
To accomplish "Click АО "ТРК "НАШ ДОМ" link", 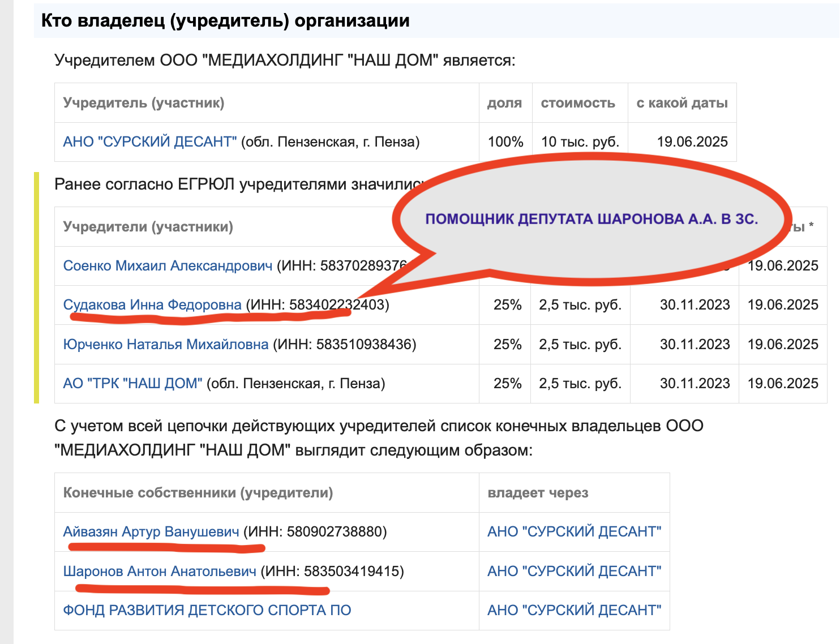I will coord(132,383).
